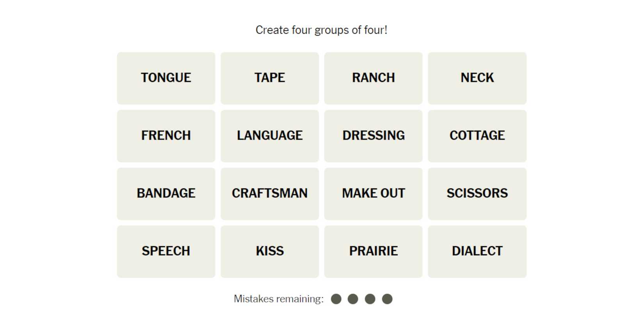The height and width of the screenshot is (322, 644).
Task: Choose the KISS word card
Action: 270,251
